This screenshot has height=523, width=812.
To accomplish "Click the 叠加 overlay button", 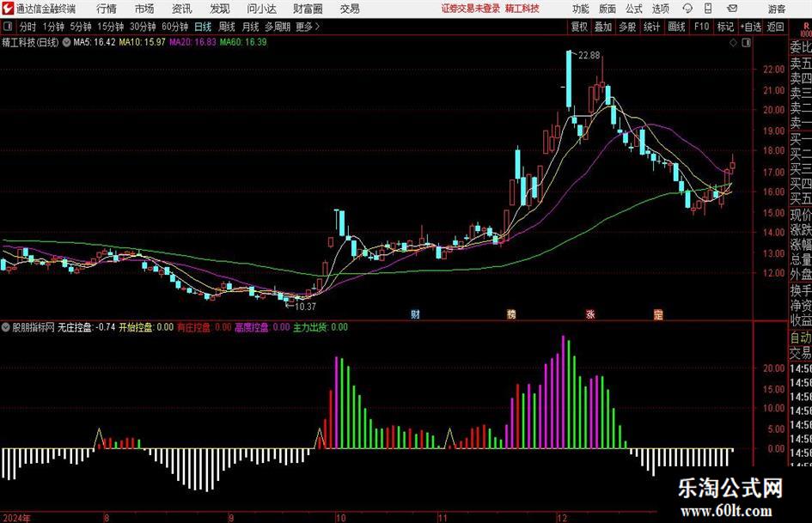I will (x=603, y=27).
